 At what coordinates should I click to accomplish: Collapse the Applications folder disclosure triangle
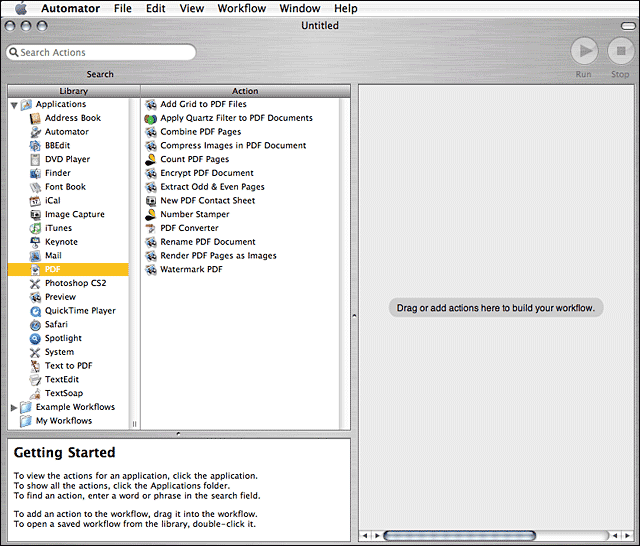(x=14, y=105)
